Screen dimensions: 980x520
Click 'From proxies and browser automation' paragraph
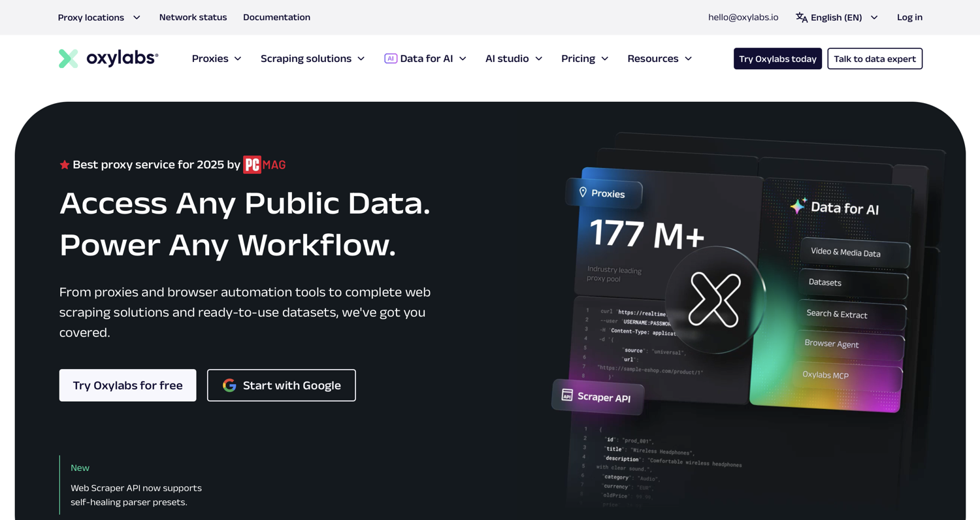245,312
